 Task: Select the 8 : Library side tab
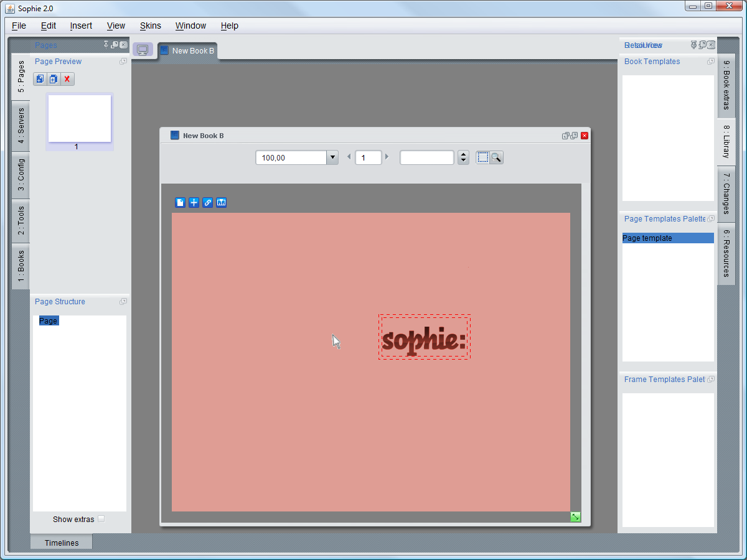pos(726,141)
